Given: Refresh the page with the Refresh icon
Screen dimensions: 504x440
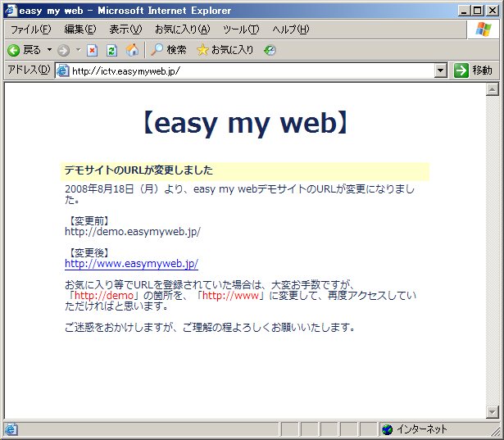Looking at the screenshot, I should pos(111,50).
